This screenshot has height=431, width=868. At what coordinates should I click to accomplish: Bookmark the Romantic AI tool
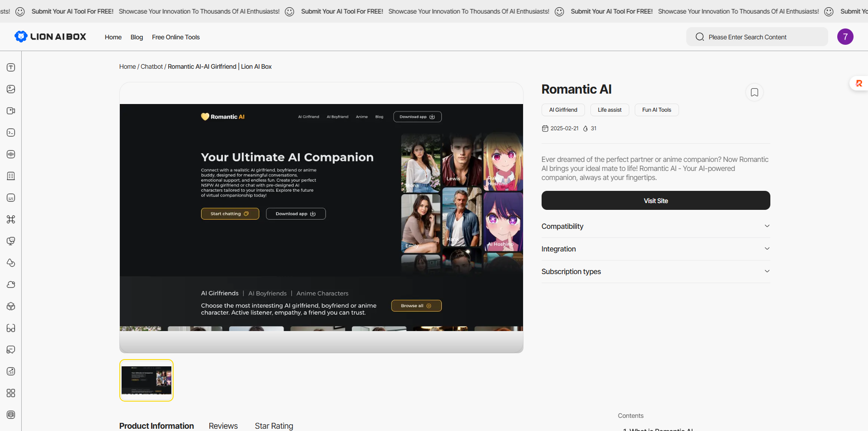(754, 92)
